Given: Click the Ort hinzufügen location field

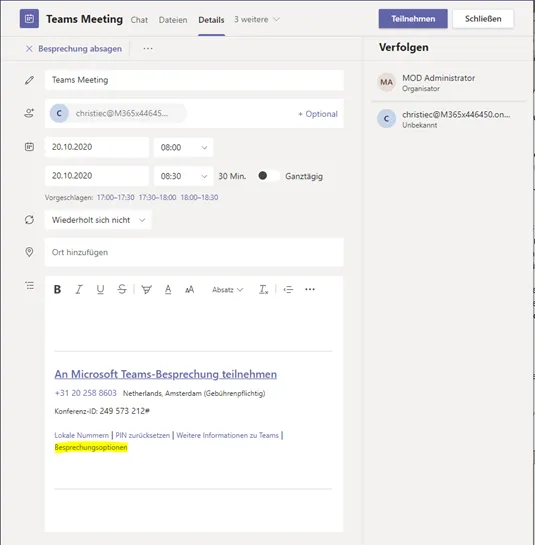Looking at the screenshot, I should pyautogui.click(x=194, y=252).
